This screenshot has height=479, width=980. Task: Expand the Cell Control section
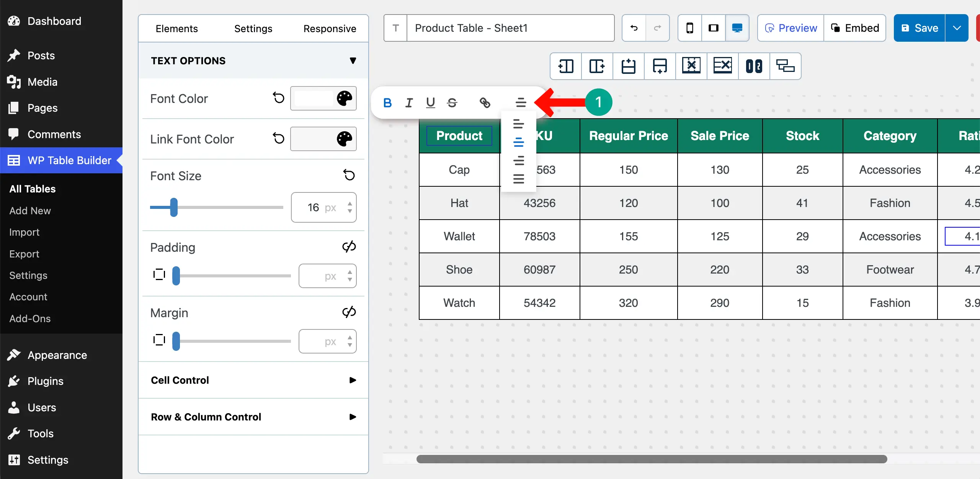tap(353, 380)
